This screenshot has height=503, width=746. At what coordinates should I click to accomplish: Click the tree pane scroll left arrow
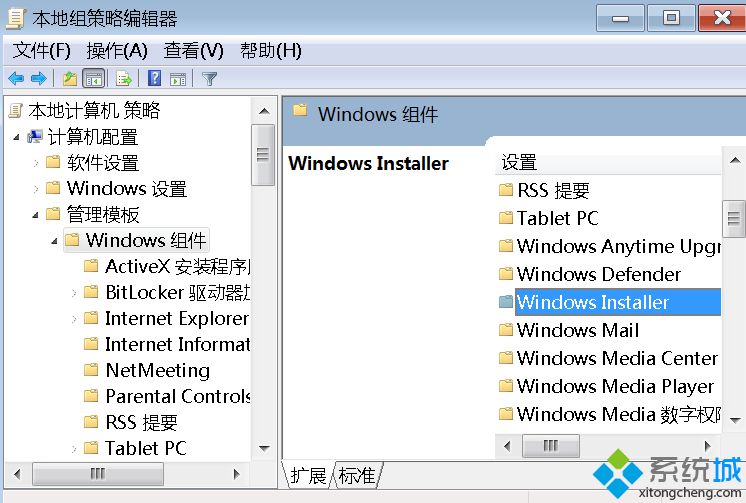pos(18,474)
